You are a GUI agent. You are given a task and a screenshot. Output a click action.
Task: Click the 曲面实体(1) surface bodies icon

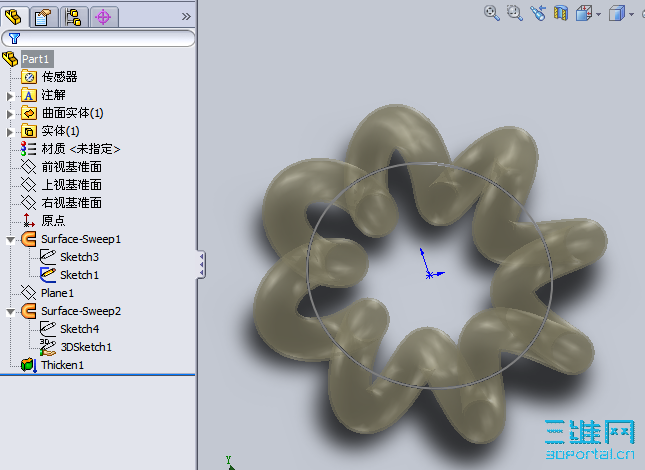pyautogui.click(x=29, y=113)
